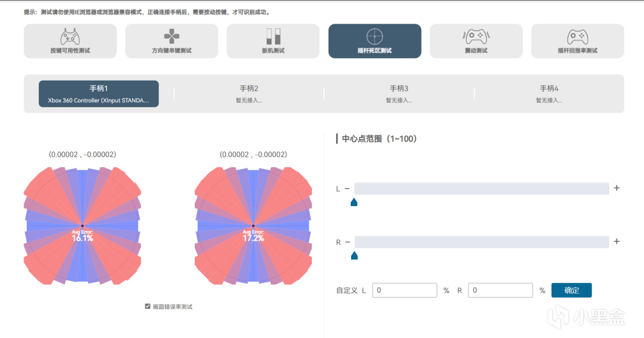644x338 pixels.
Task: Select the 手柄4 controller tab
Action: (549, 94)
